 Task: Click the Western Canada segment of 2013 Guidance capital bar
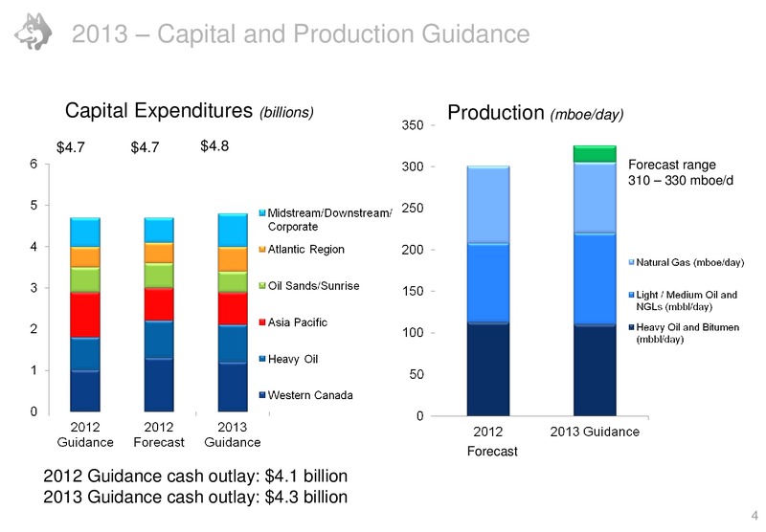click(233, 388)
